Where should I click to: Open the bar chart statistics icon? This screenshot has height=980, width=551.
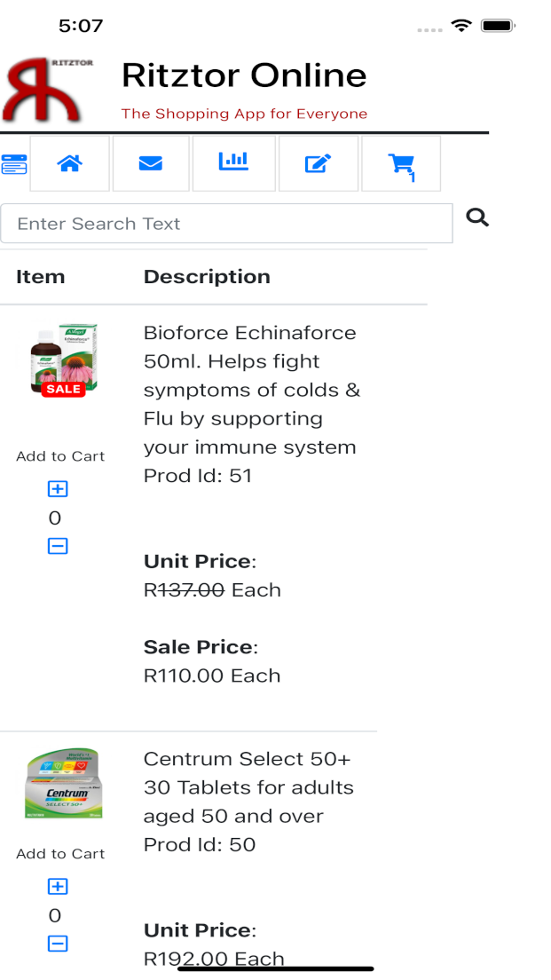(x=233, y=162)
